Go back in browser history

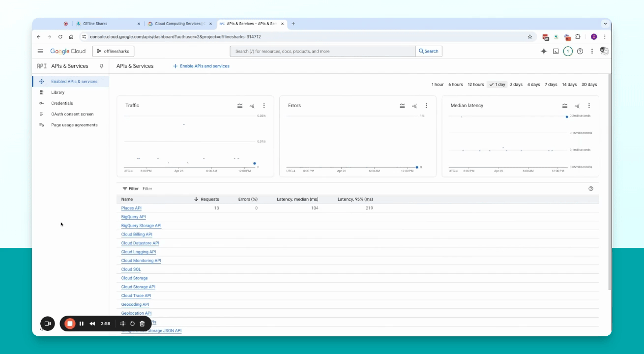click(39, 37)
